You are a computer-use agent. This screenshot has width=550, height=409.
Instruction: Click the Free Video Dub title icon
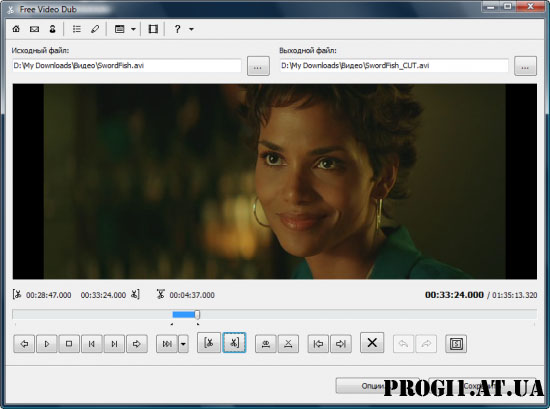tap(11, 9)
